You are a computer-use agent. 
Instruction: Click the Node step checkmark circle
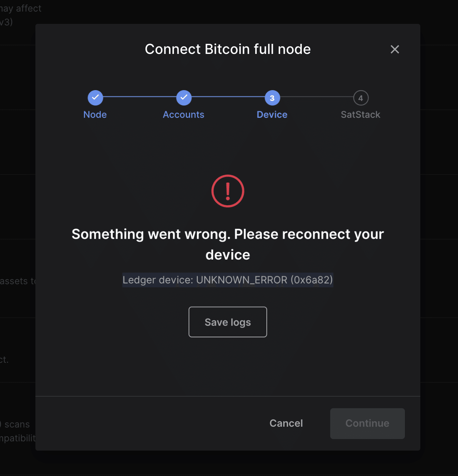[x=95, y=98]
